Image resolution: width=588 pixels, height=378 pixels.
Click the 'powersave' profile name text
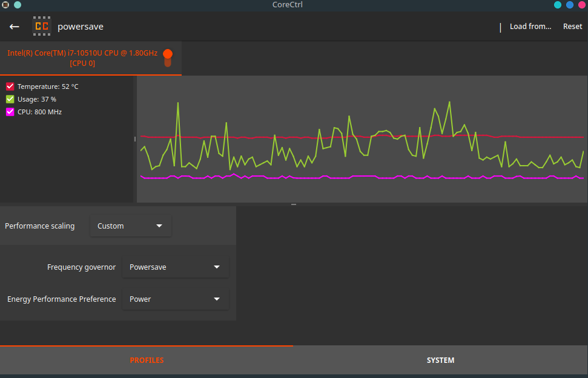tap(81, 27)
